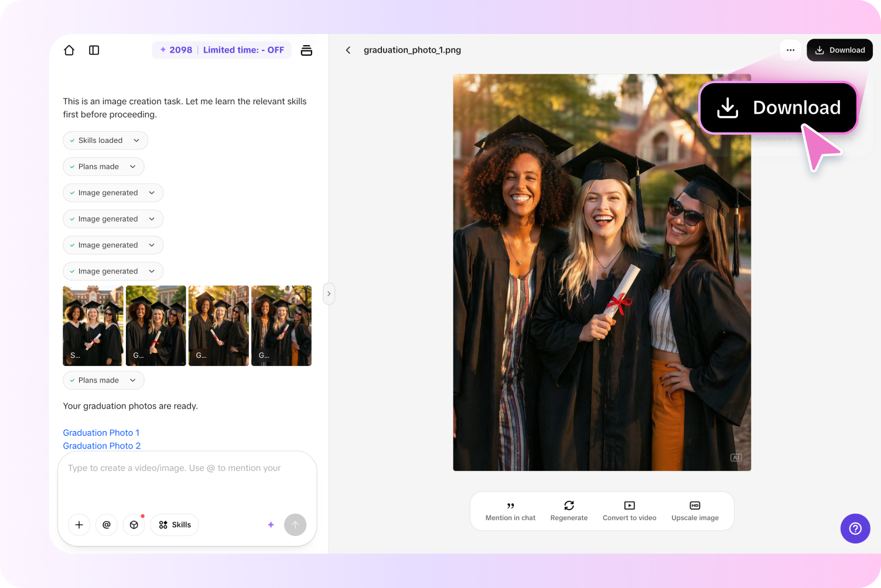Open the fourth graduation thumbnail
Screen dimensions: 881x588
[x=281, y=326]
